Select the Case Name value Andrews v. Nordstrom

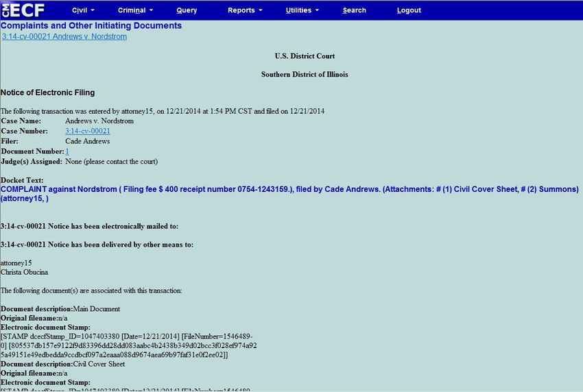click(99, 121)
